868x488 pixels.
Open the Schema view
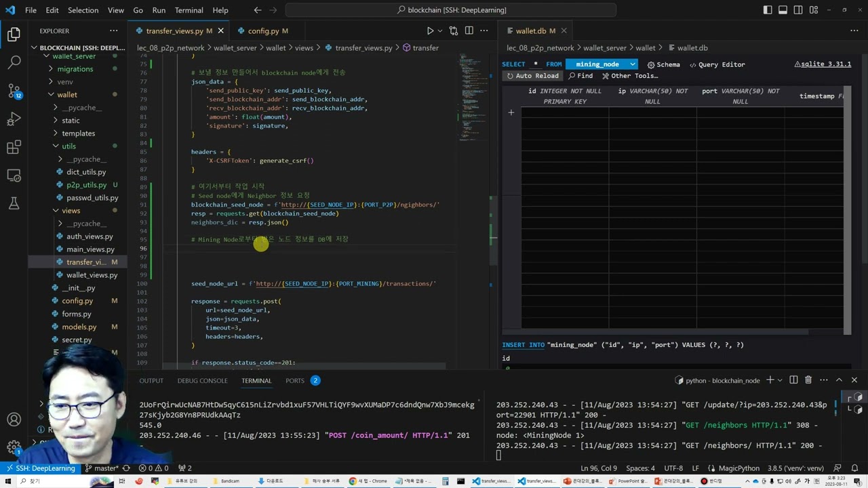click(x=663, y=64)
